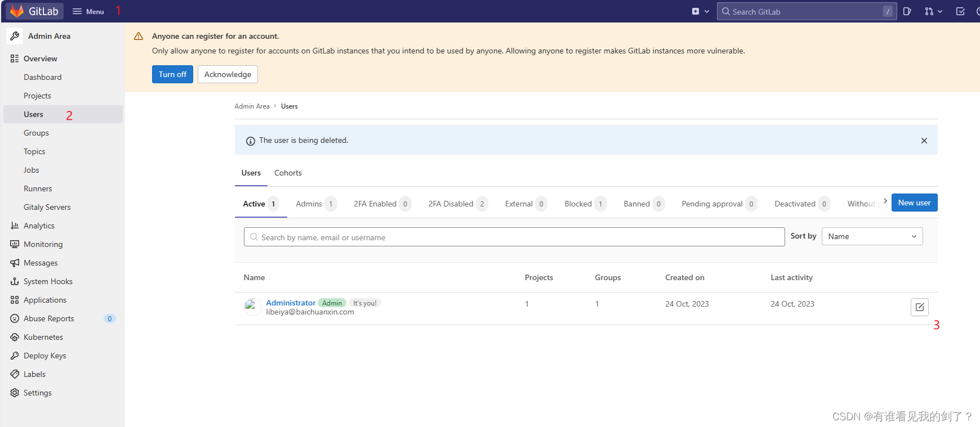This screenshot has height=427, width=980.
Task: Click the libeiya@baichuanxin.com email
Action: 310,312
